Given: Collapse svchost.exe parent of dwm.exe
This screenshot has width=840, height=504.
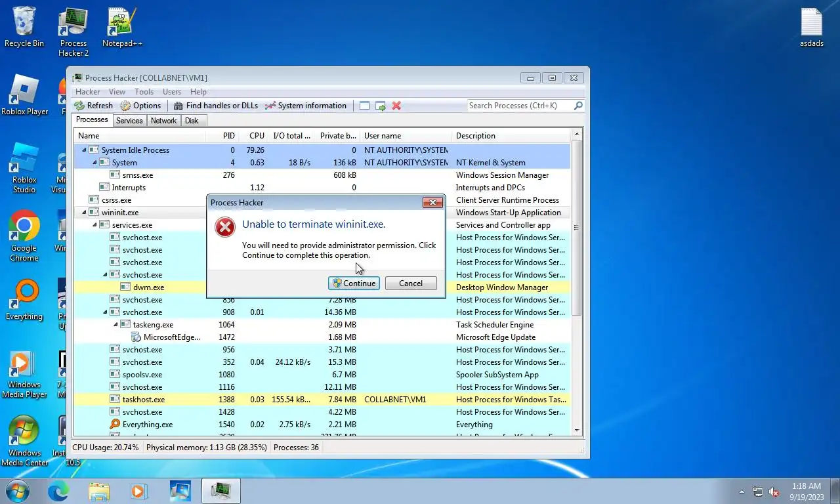Looking at the screenshot, I should click(x=105, y=275).
